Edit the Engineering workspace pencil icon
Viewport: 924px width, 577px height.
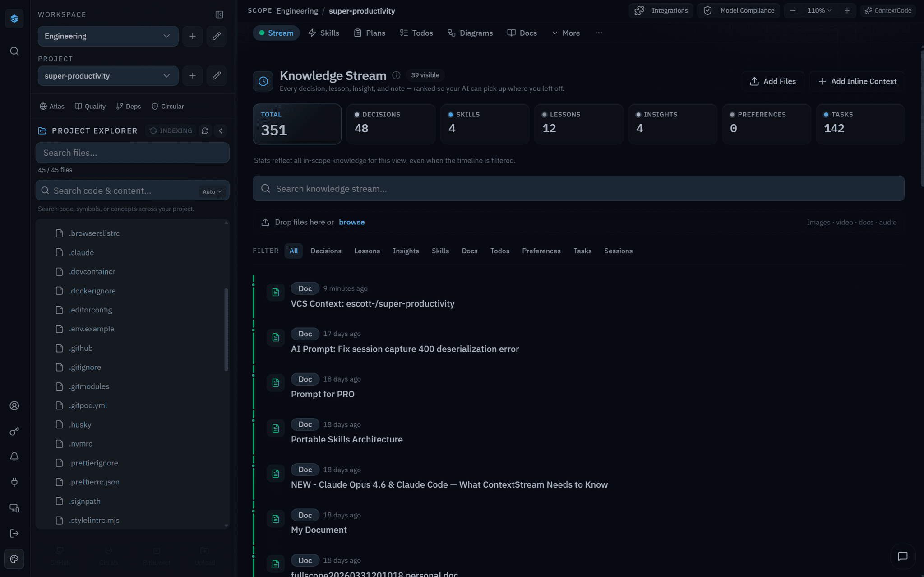(217, 36)
